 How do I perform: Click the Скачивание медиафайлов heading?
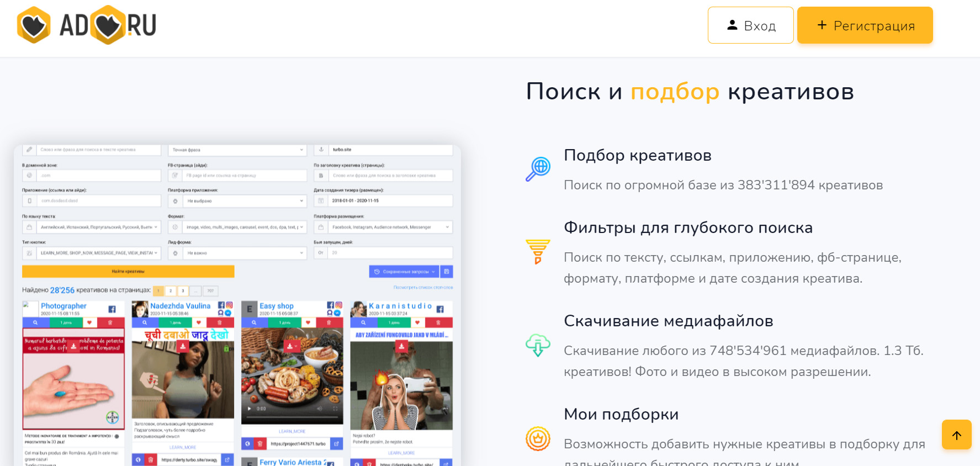tap(668, 321)
